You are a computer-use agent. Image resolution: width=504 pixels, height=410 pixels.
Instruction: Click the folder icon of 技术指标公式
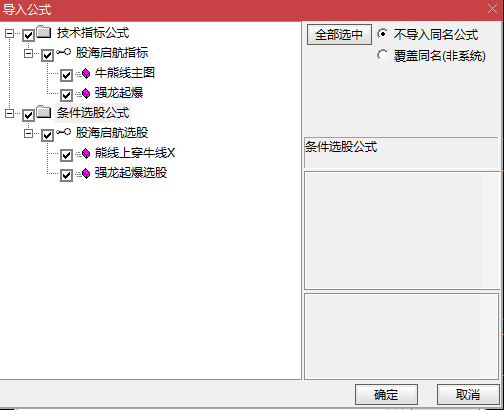tap(44, 32)
